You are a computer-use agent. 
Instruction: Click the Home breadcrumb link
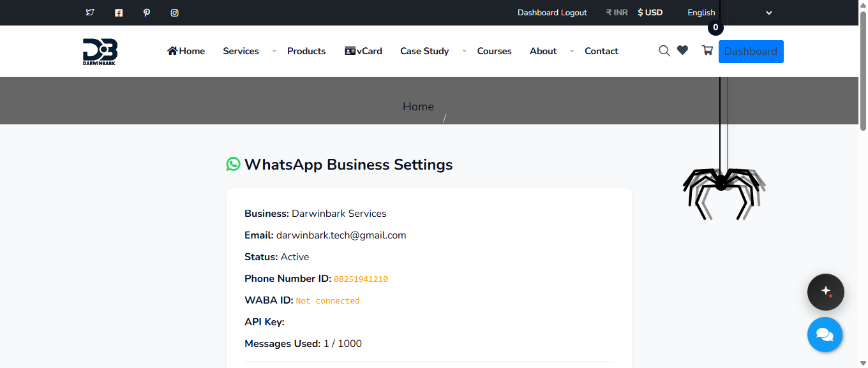click(418, 107)
